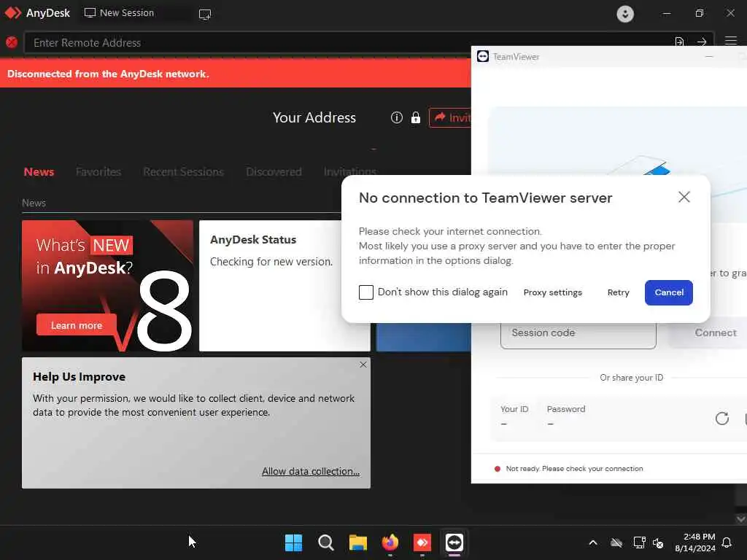Minimize the TeamViewer window
The height and width of the screenshot is (560, 747).
pos(709,57)
